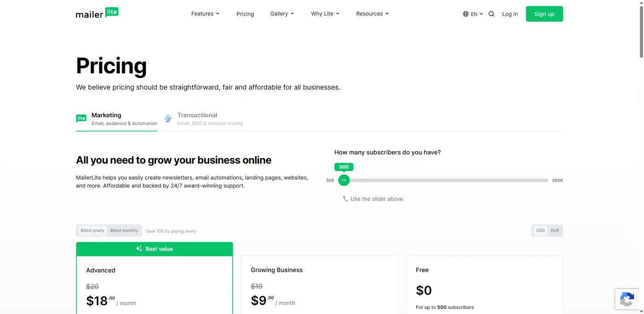Switch currency to EUR

point(555,230)
